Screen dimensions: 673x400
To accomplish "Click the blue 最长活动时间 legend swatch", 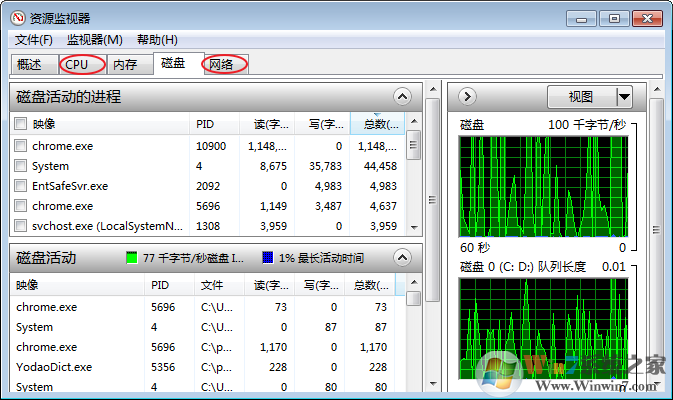I will click(268, 258).
